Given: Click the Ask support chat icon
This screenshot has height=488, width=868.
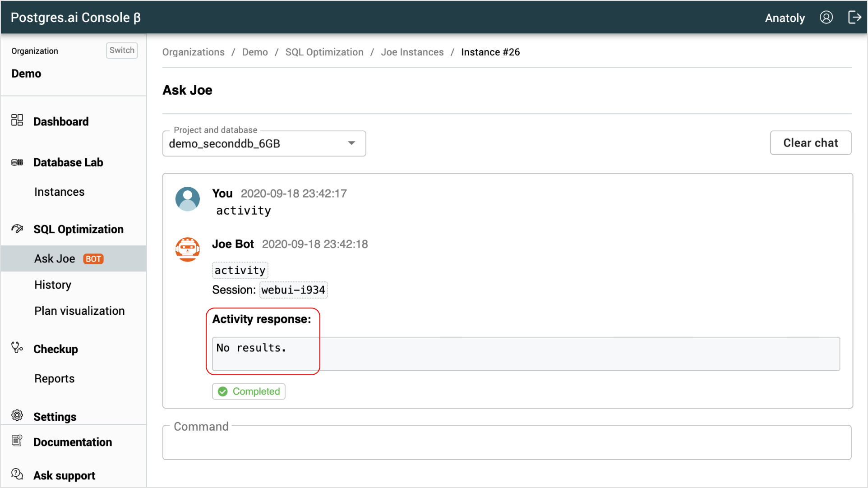Looking at the screenshot, I should pos(17,474).
